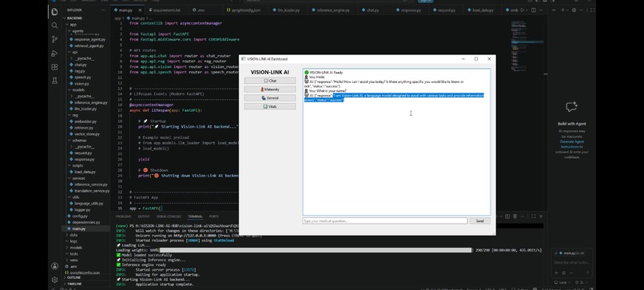Kill terminal with the trash icon

[515, 217]
